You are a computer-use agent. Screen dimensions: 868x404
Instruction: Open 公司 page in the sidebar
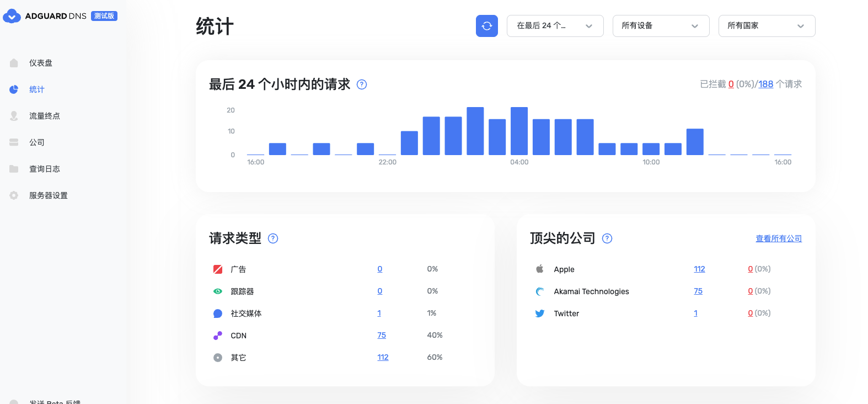pos(37,142)
